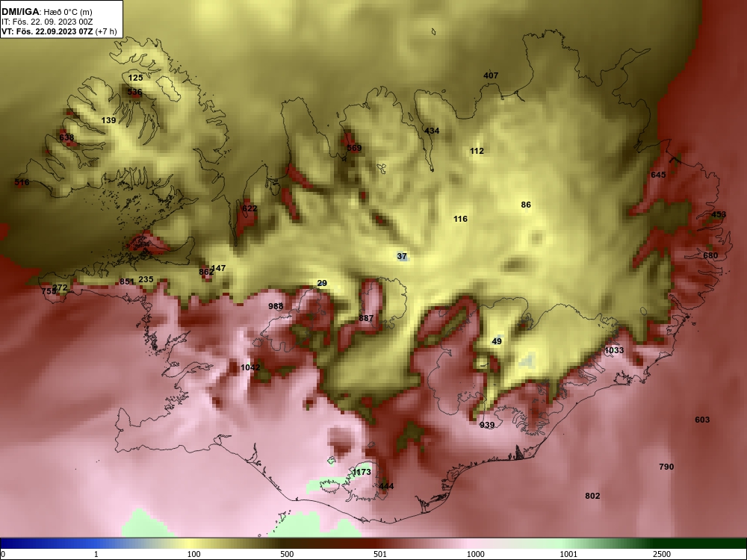Click the map value '1033'
This screenshot has height=560, width=747.
614,350
